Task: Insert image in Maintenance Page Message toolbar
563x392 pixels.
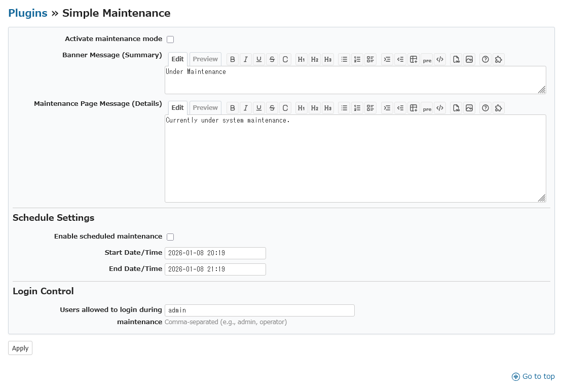Action: [x=469, y=108]
